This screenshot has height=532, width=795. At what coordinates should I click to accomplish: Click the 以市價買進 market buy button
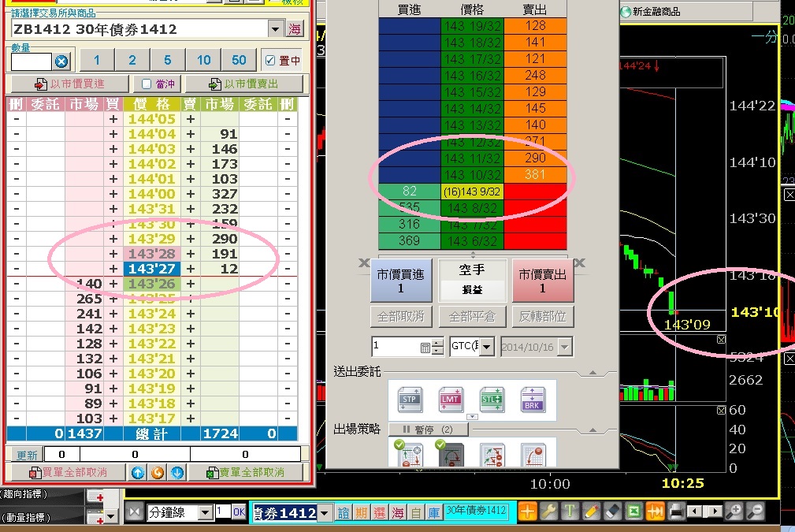[x=70, y=84]
